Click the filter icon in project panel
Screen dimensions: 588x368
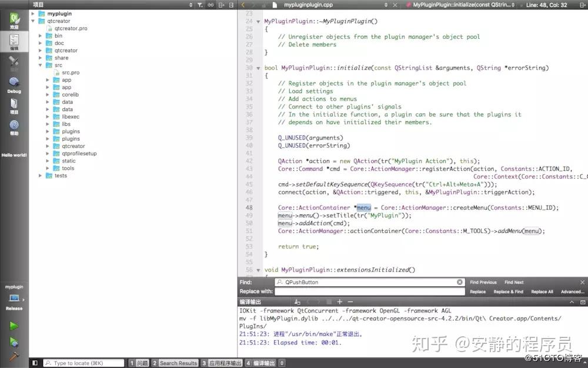(200, 5)
